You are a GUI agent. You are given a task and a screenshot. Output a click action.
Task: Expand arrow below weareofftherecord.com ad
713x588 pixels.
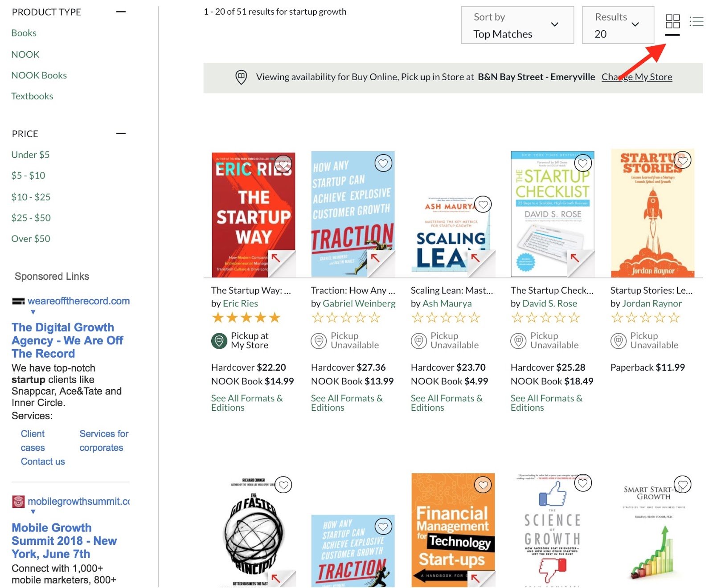(x=33, y=312)
